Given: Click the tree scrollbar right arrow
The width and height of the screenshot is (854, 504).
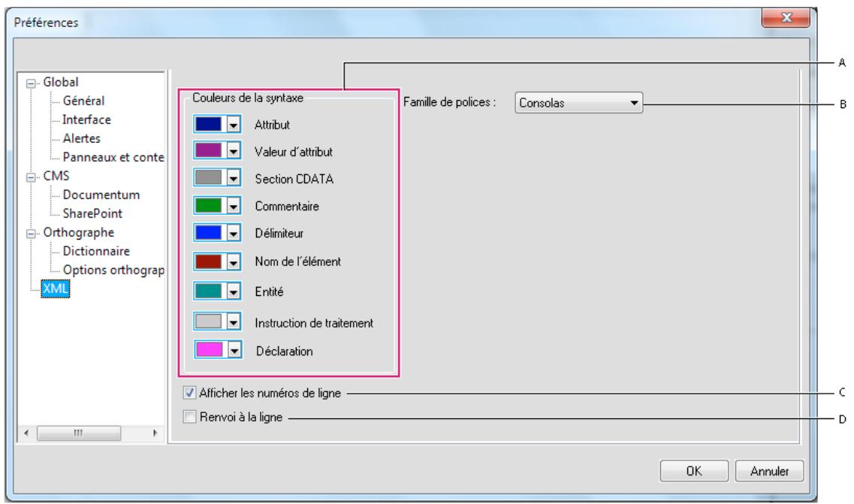Looking at the screenshot, I should coord(155,433).
